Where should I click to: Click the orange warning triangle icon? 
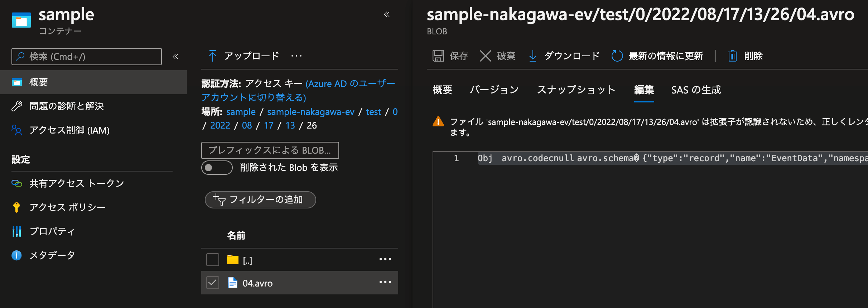(438, 121)
